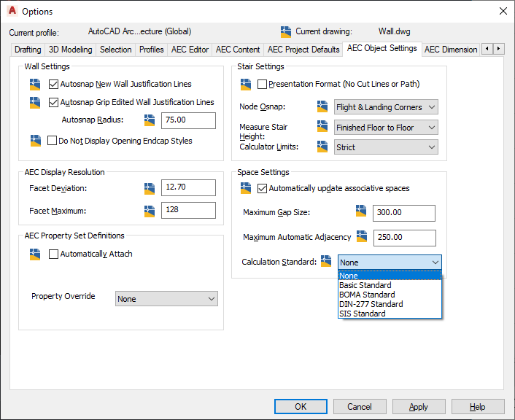Open the Calculator Limits dropdown showing Strict

pyautogui.click(x=386, y=147)
